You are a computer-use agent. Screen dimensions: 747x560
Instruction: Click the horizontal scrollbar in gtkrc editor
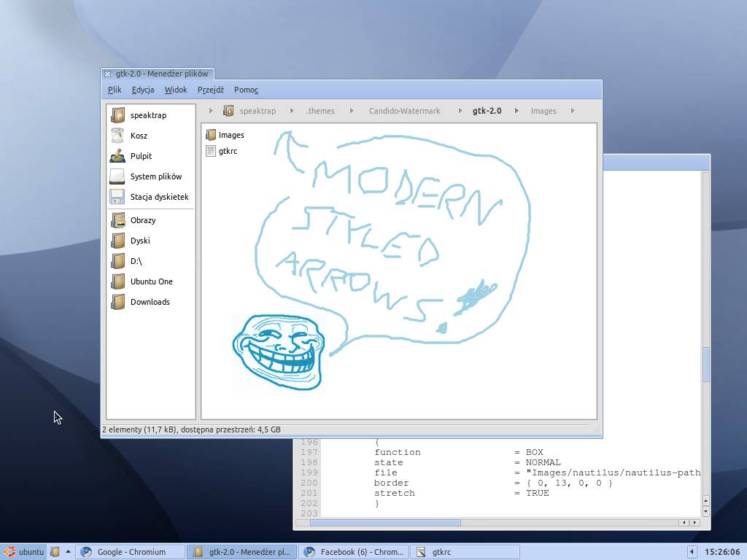click(x=385, y=523)
